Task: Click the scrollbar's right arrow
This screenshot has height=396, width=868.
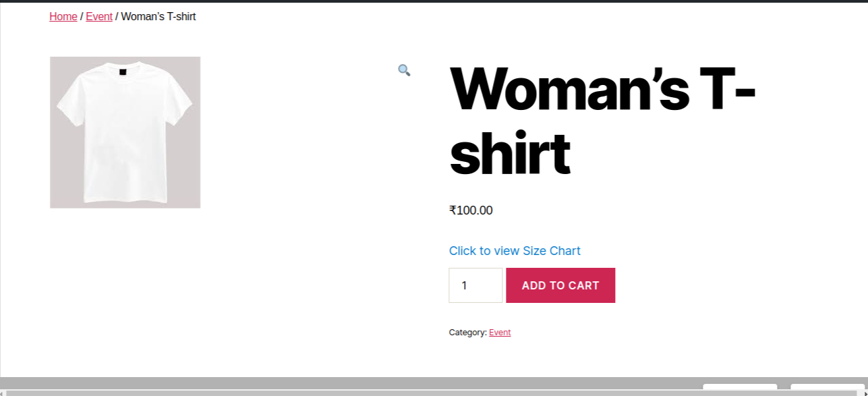Action: pos(864,393)
